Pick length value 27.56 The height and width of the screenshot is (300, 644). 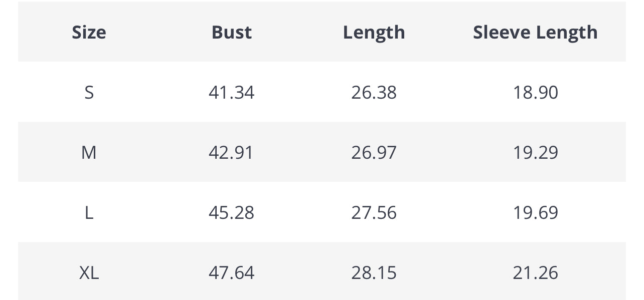tap(374, 213)
